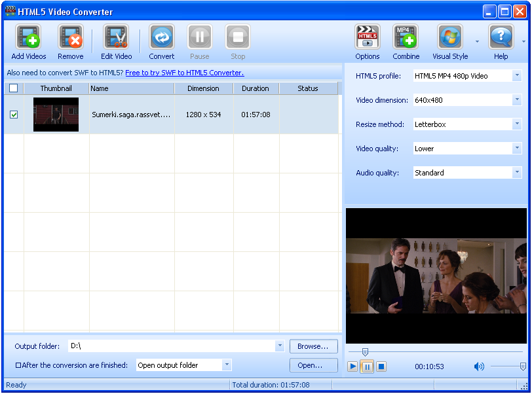The width and height of the screenshot is (532, 394).
Task: Click the 01:57:08 duration cell
Action: [256, 115]
